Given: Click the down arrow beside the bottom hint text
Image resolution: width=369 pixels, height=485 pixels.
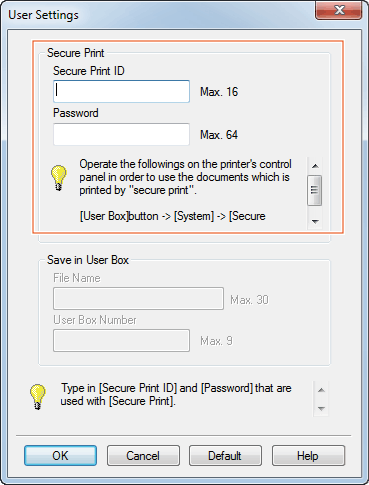Looking at the screenshot, I should [x=321, y=409].
